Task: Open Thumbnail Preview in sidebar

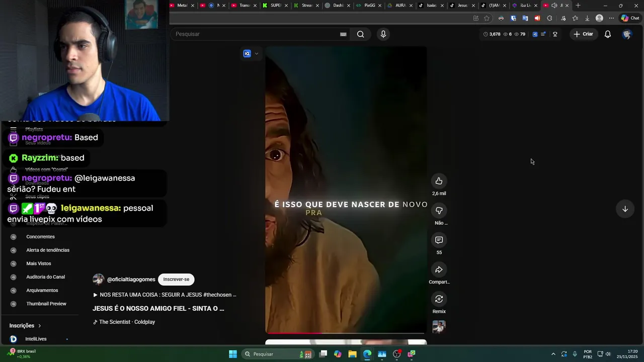Action: pos(46,304)
